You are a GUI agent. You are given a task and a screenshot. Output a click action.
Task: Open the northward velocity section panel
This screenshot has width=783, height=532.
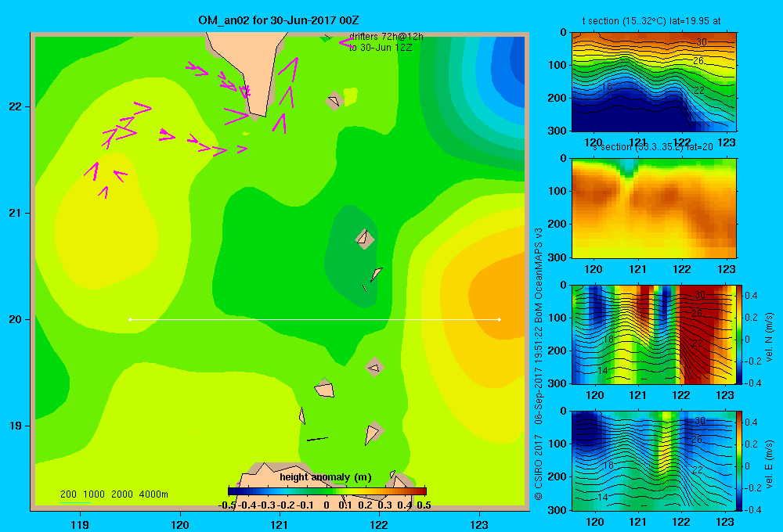(654, 334)
